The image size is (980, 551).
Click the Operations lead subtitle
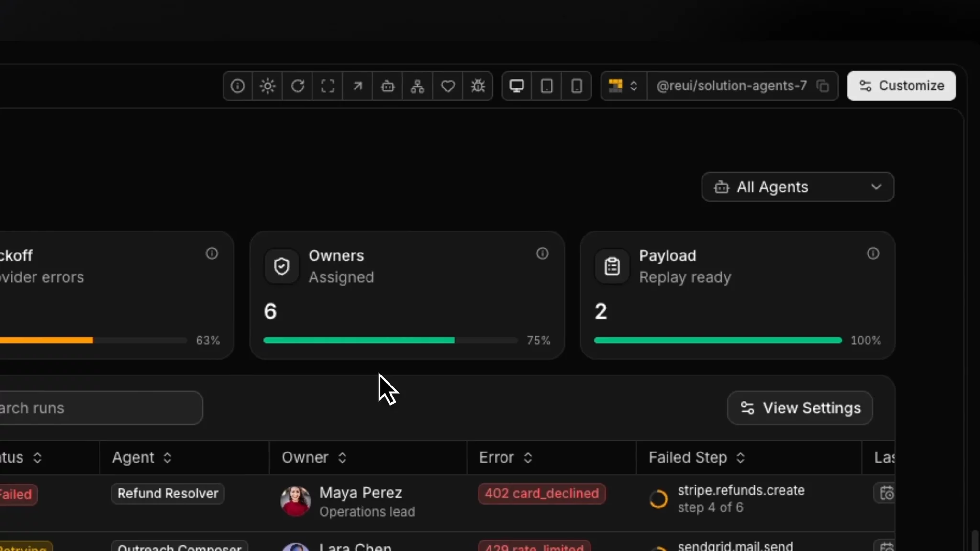[x=367, y=512]
